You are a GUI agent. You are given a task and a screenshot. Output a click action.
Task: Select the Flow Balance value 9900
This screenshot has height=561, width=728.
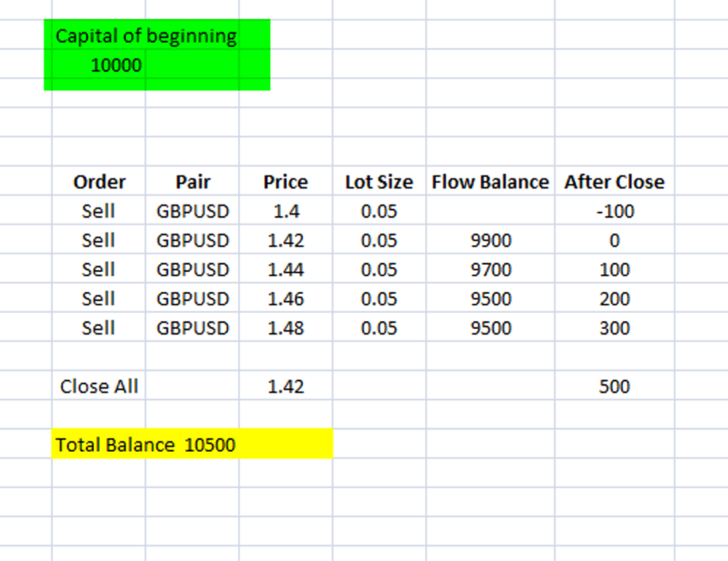490,240
